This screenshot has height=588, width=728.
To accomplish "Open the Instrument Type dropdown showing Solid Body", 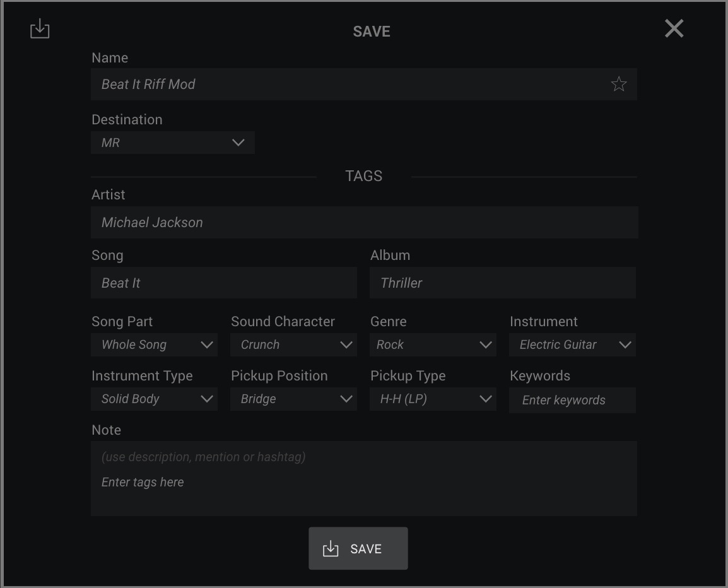I will pyautogui.click(x=154, y=399).
